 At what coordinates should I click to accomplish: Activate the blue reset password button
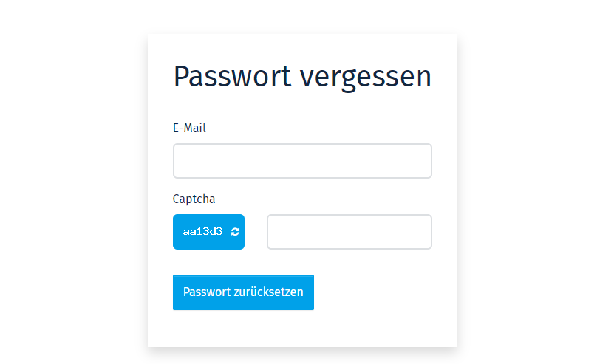tap(243, 292)
